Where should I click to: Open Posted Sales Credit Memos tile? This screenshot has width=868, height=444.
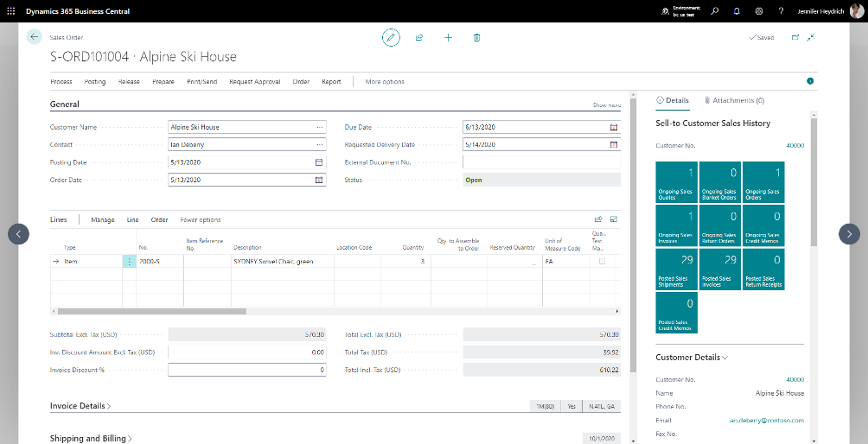click(676, 313)
